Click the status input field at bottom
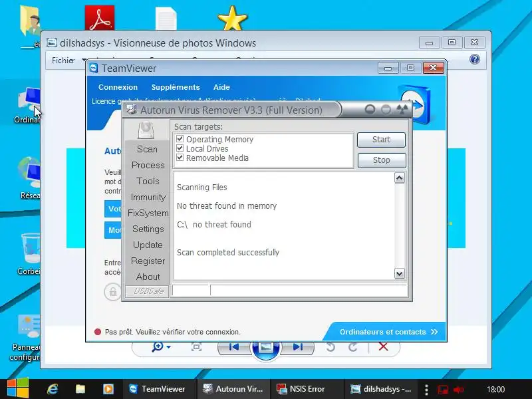This screenshot has width=532, height=399. 309,291
